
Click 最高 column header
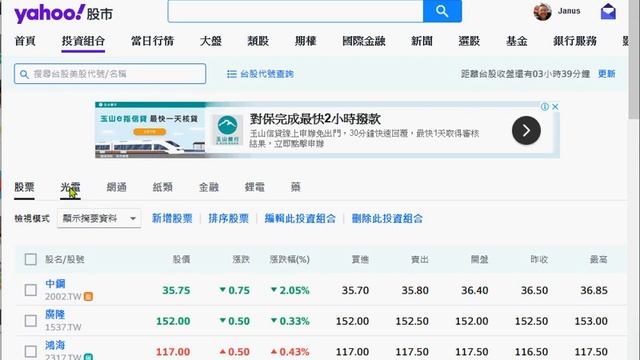pos(598,259)
